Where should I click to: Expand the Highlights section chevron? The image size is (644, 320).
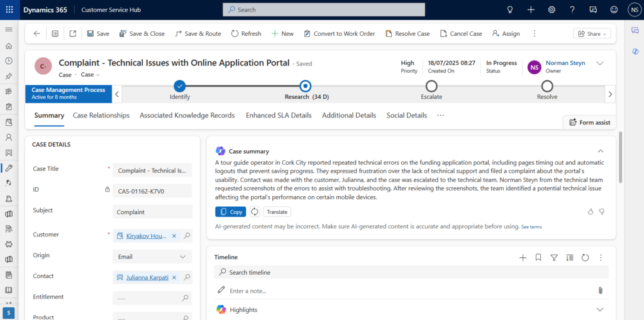tap(599, 309)
